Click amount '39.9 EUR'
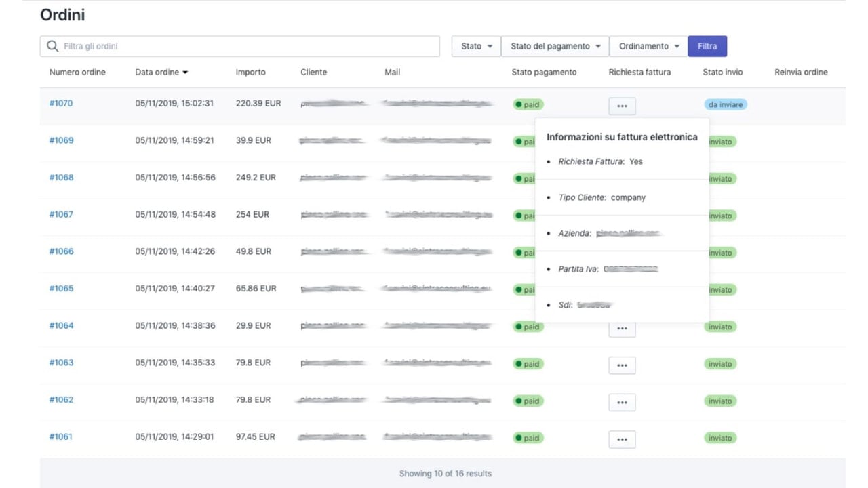Screen dimensions: 868x488 click(254, 140)
